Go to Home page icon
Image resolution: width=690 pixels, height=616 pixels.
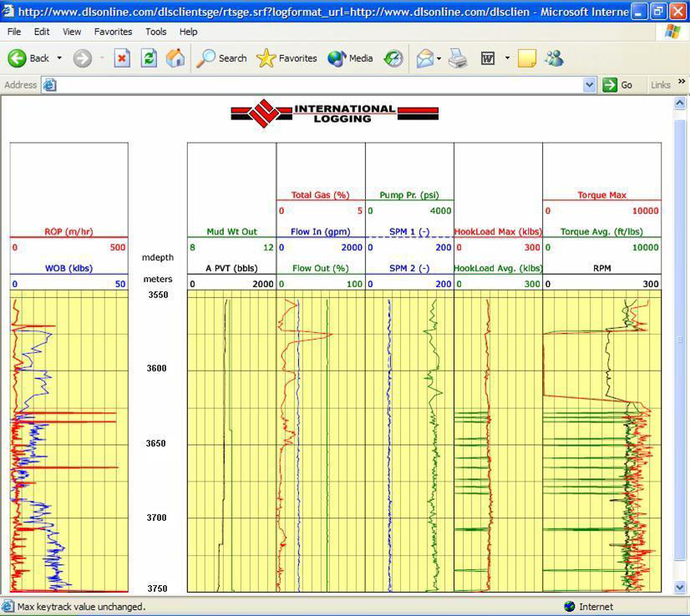175,58
